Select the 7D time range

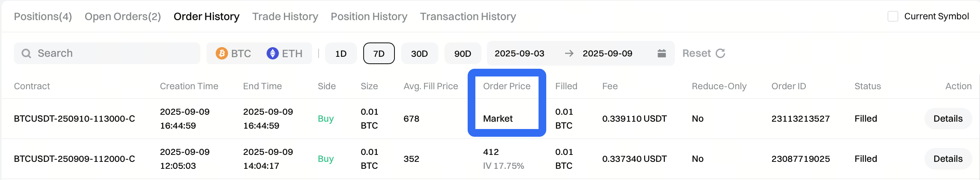(x=379, y=53)
